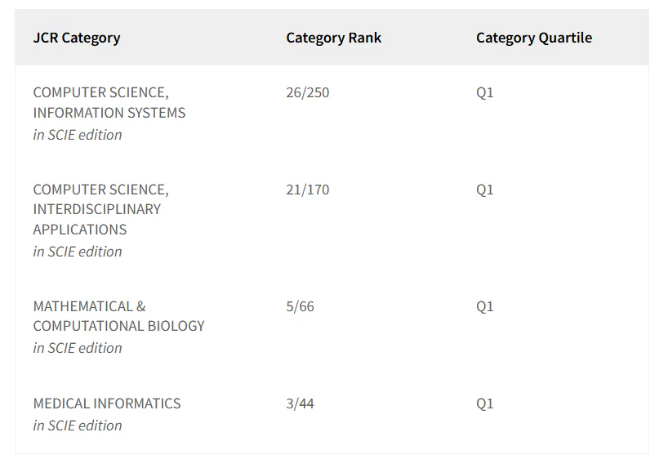Click 'in SCIE edition' under Interdisciplinary Applications
This screenshot has width=659, height=466.
tap(77, 252)
